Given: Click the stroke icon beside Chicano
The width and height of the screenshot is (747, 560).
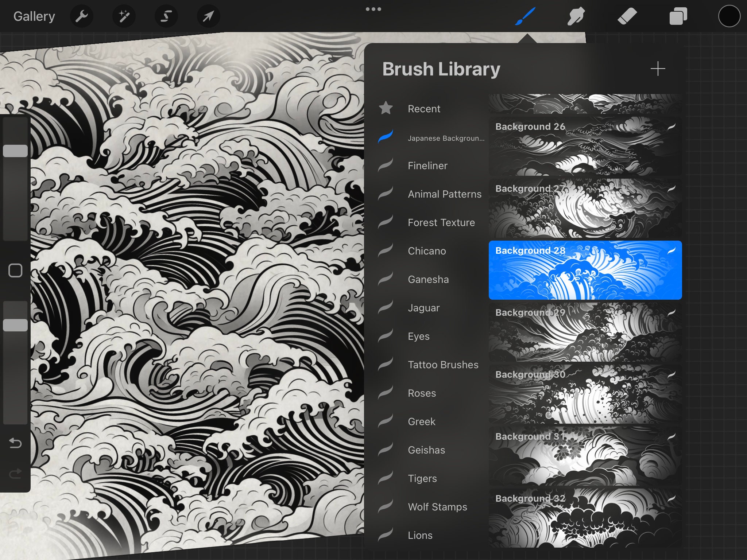Looking at the screenshot, I should point(386,250).
